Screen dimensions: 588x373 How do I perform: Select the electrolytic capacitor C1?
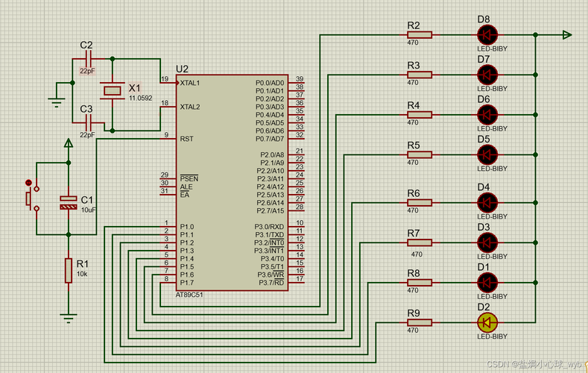click(x=69, y=203)
